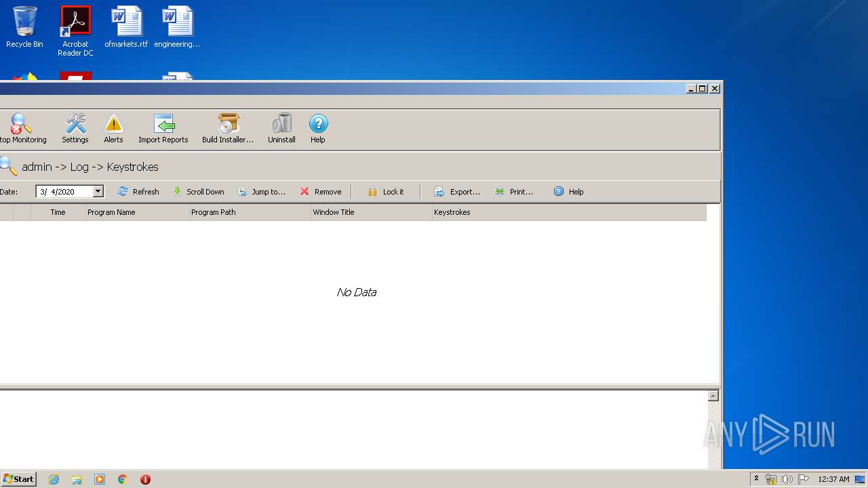Open the Acrobat Reader DC desktop shortcut
The height and width of the screenshot is (488, 868).
click(x=75, y=30)
